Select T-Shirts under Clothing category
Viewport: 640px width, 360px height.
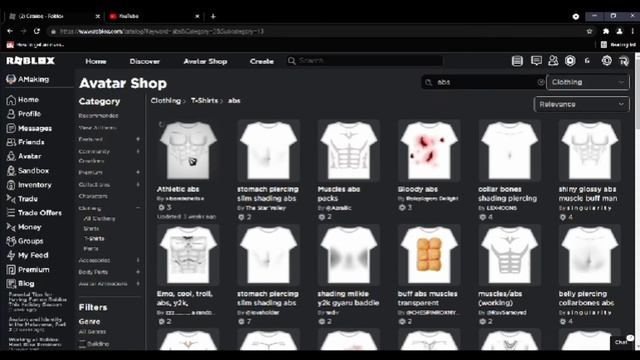point(94,238)
